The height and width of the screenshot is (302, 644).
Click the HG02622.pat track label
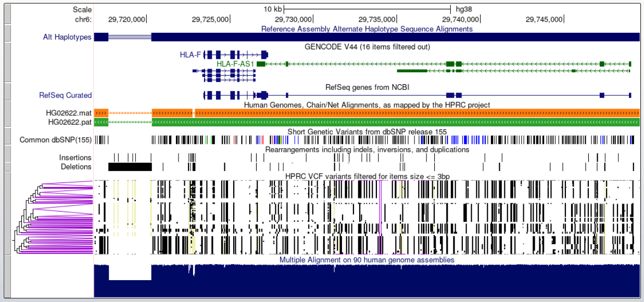pos(70,122)
